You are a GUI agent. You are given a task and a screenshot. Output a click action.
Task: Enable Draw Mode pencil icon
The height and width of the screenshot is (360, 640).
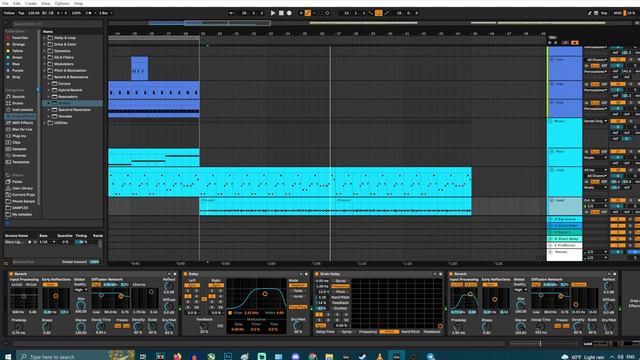589,13
